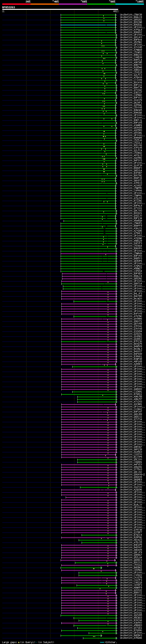146x644 pixels.
Task: Select hit label UniRef100_C5Z5J6
Action: pos(131,140)
